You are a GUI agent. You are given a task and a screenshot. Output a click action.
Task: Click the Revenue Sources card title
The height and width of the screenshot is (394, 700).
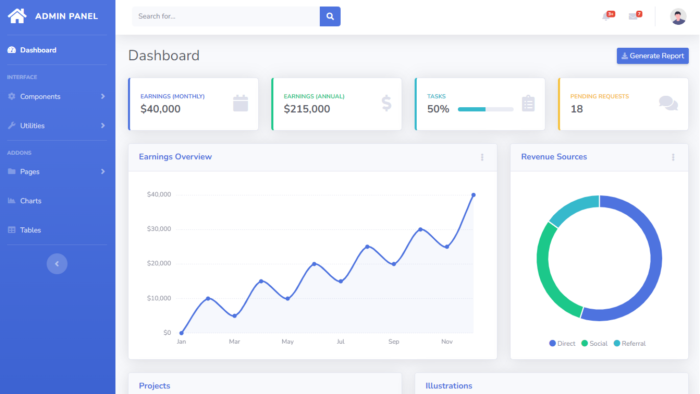554,157
